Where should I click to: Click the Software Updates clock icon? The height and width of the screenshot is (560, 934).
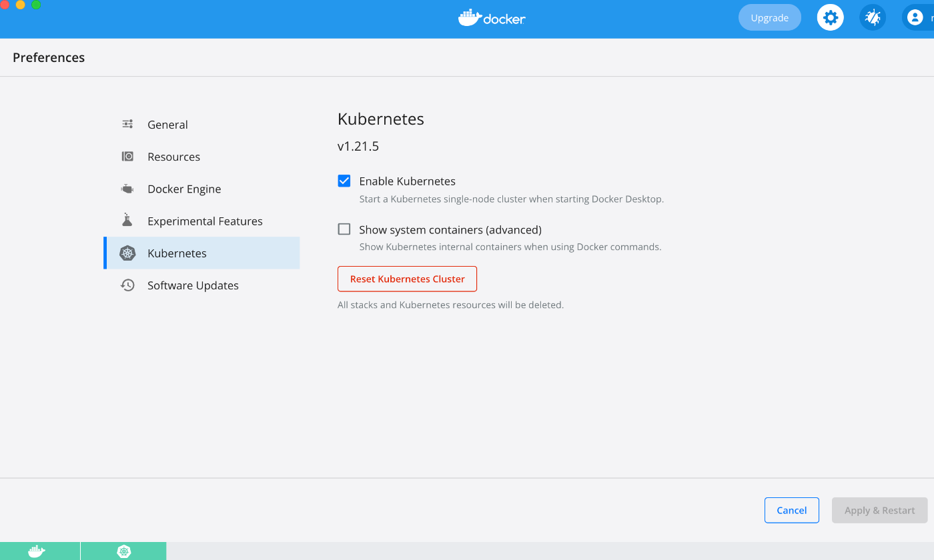[127, 285]
